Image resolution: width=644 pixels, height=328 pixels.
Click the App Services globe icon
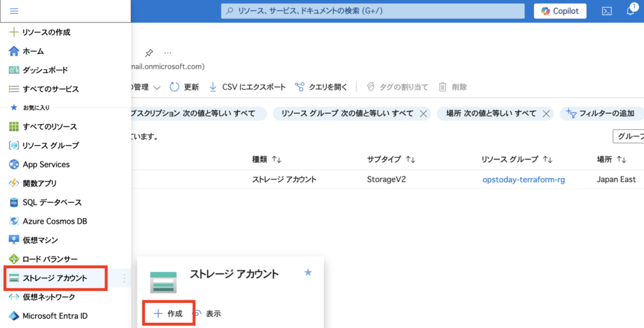[14, 165]
